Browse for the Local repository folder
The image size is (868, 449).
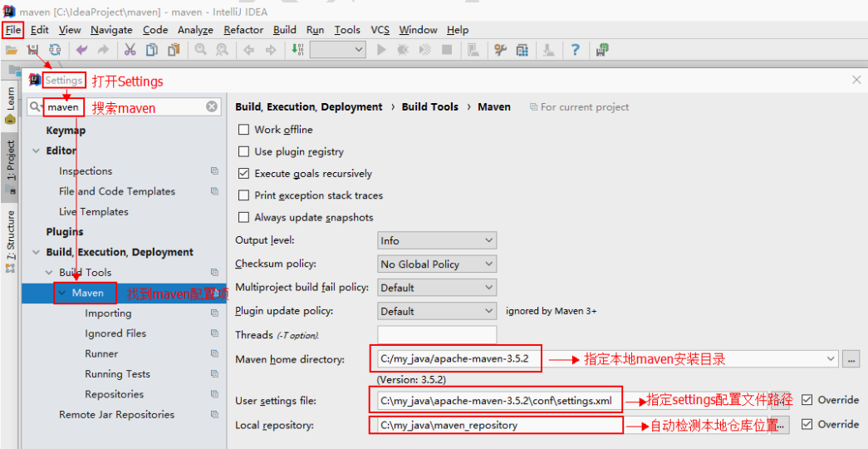(x=779, y=425)
